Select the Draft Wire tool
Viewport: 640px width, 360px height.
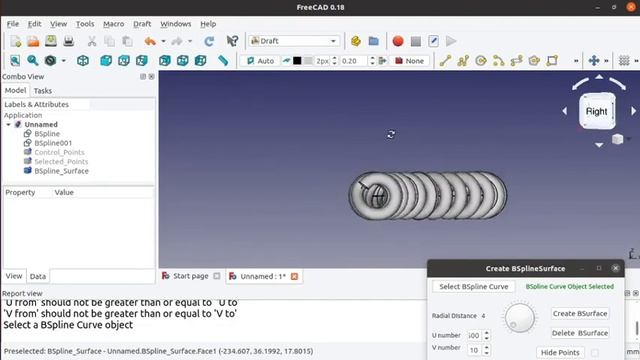463,61
